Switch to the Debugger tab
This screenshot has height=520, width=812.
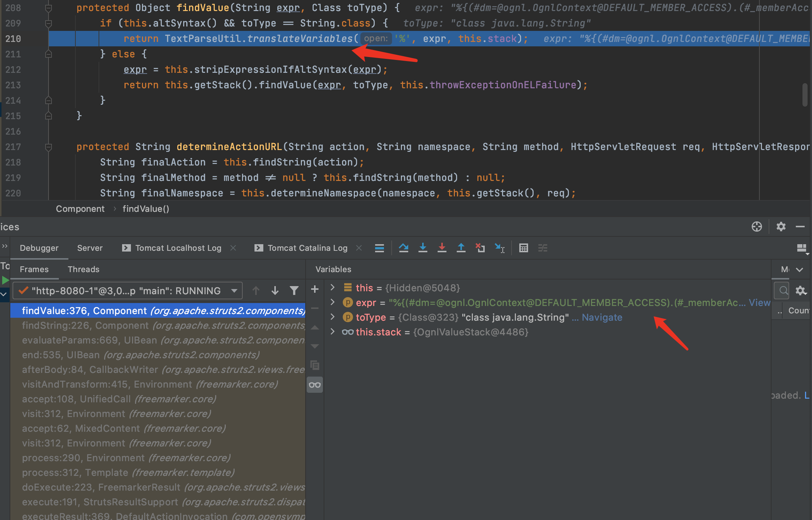[x=39, y=248]
